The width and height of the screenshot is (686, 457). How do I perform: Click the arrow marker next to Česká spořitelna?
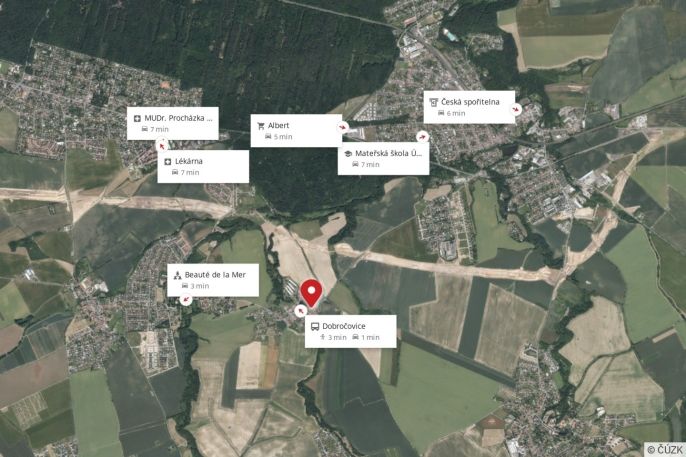[516, 109]
